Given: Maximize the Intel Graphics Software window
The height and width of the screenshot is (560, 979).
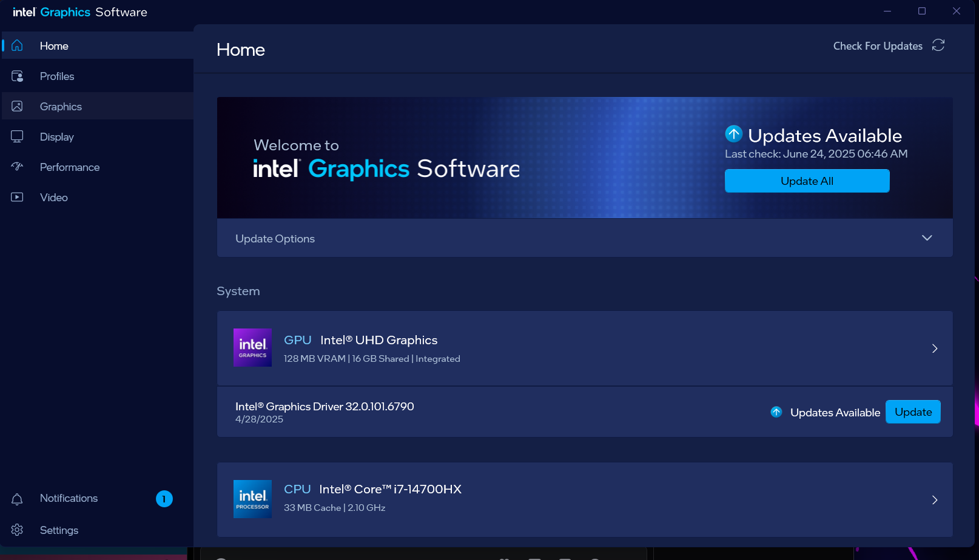Looking at the screenshot, I should pyautogui.click(x=922, y=11).
